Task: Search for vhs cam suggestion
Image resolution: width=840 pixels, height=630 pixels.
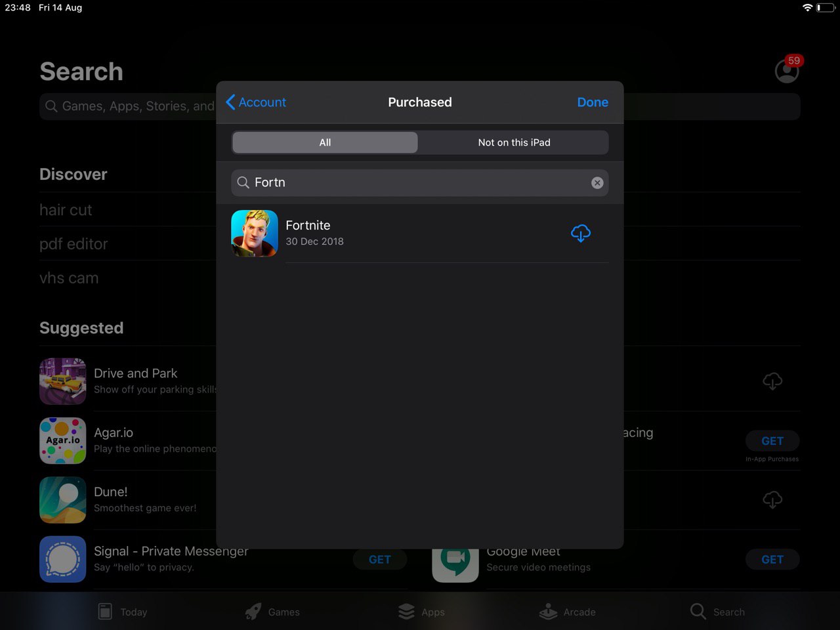Action: (x=69, y=278)
